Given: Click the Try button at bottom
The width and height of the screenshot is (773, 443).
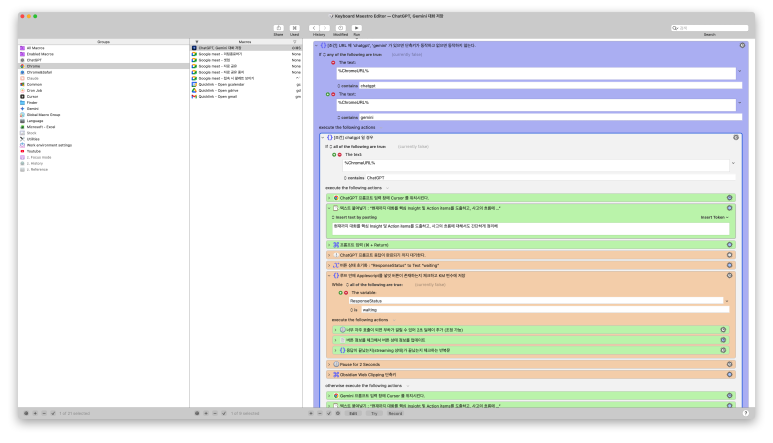Looking at the screenshot, I should tap(375, 412).
